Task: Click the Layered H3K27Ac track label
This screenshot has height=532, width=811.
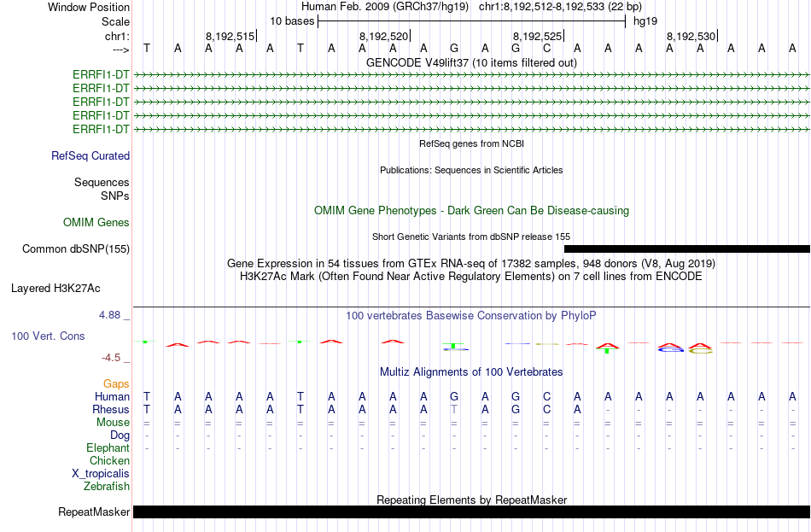Action: (x=55, y=289)
